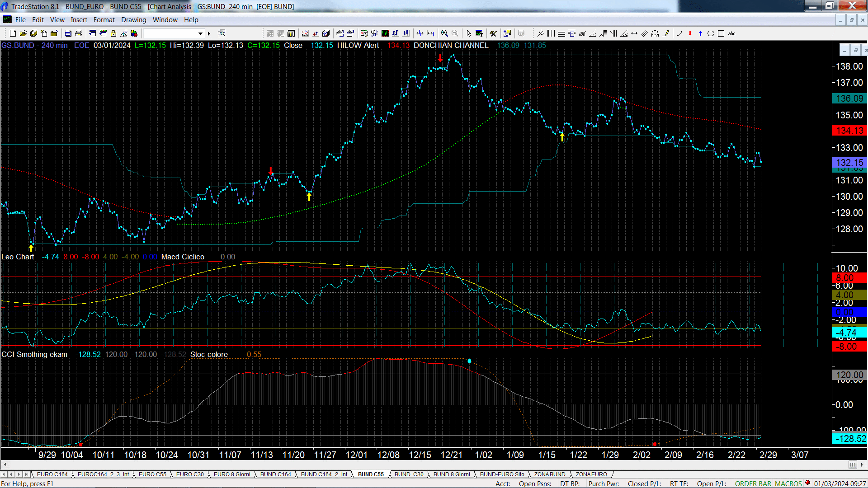Select the Pointer arrow tool
Screen dimensions: 868x488
point(468,33)
